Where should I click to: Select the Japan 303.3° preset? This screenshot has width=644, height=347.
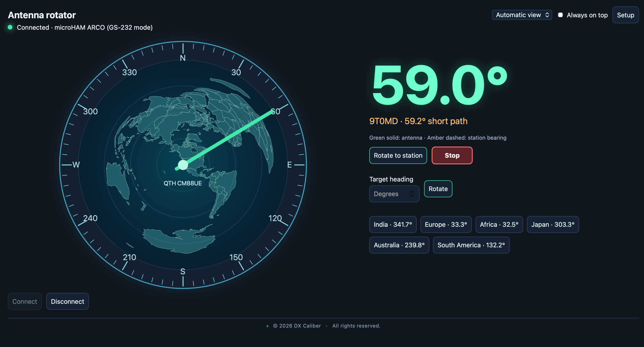[x=553, y=224]
